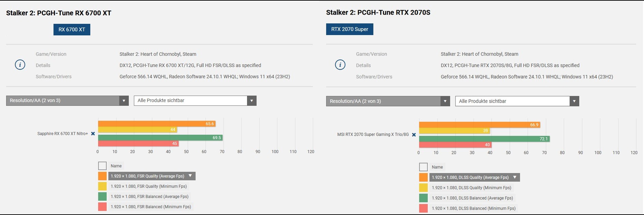Click yellow swatch for DLSS Quality Minimum Fps

423,188
